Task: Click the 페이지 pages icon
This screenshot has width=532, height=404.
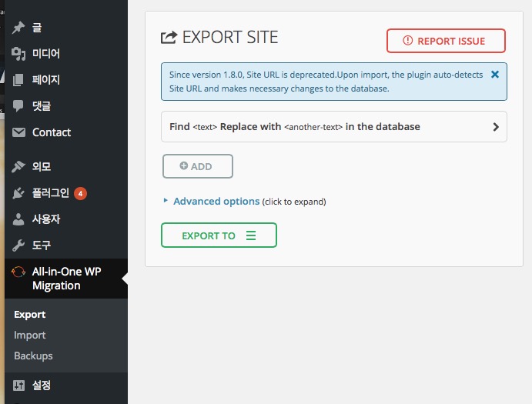Action: click(x=18, y=80)
